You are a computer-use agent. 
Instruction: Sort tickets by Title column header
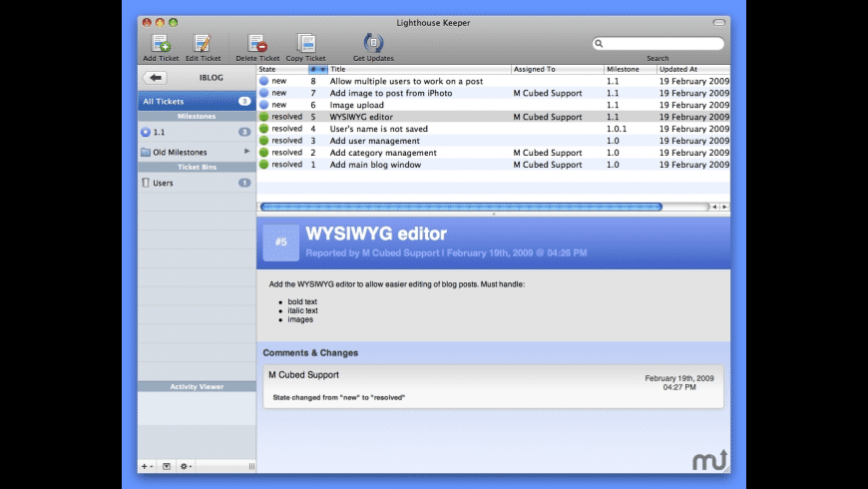419,69
